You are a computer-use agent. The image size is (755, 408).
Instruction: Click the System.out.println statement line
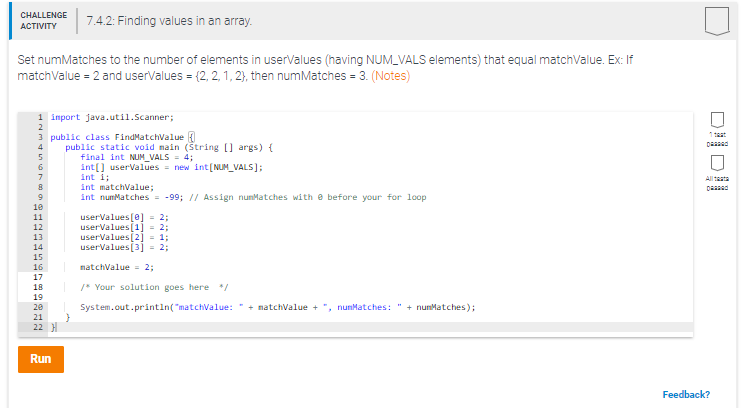pyautogui.click(x=278, y=307)
